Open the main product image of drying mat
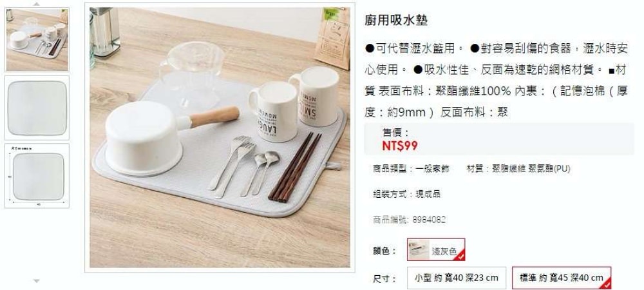644x290 pixels. pyautogui.click(x=220, y=138)
